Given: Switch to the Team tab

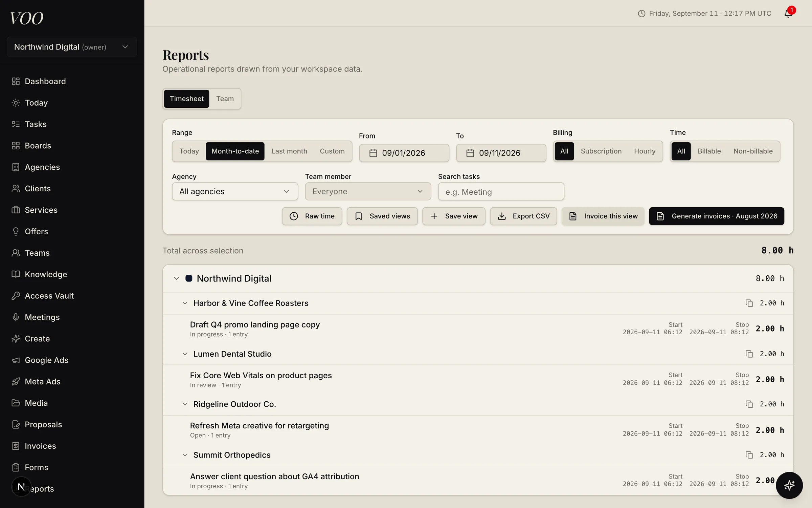Looking at the screenshot, I should click(225, 99).
